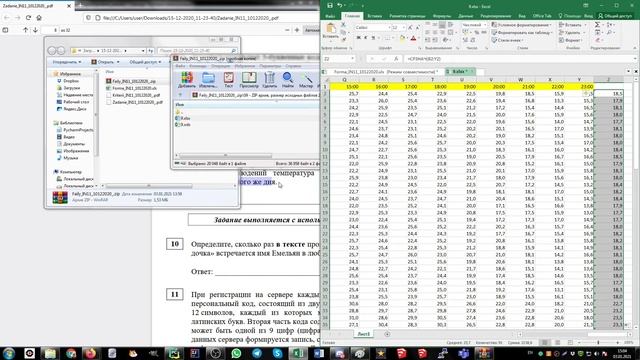This screenshot has width=640, height=360.
Task: Open Excel Файл (File) menu
Action: [330, 16]
